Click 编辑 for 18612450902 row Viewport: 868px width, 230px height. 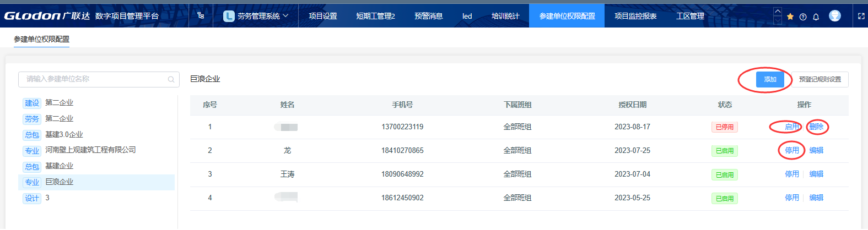coord(816,198)
